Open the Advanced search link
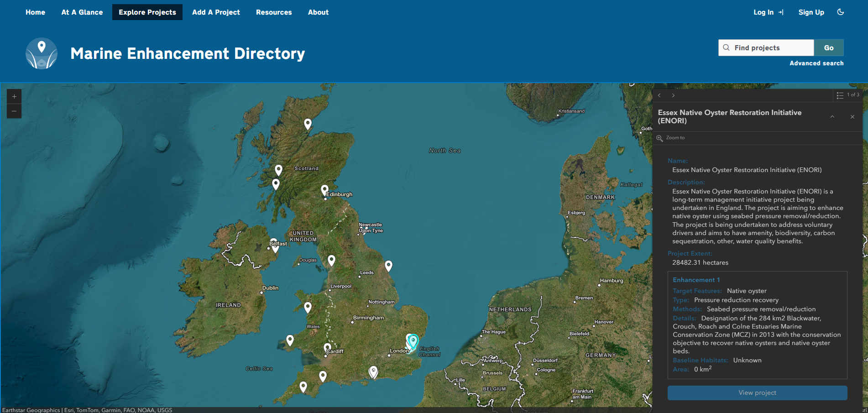868x413 pixels. (x=816, y=63)
